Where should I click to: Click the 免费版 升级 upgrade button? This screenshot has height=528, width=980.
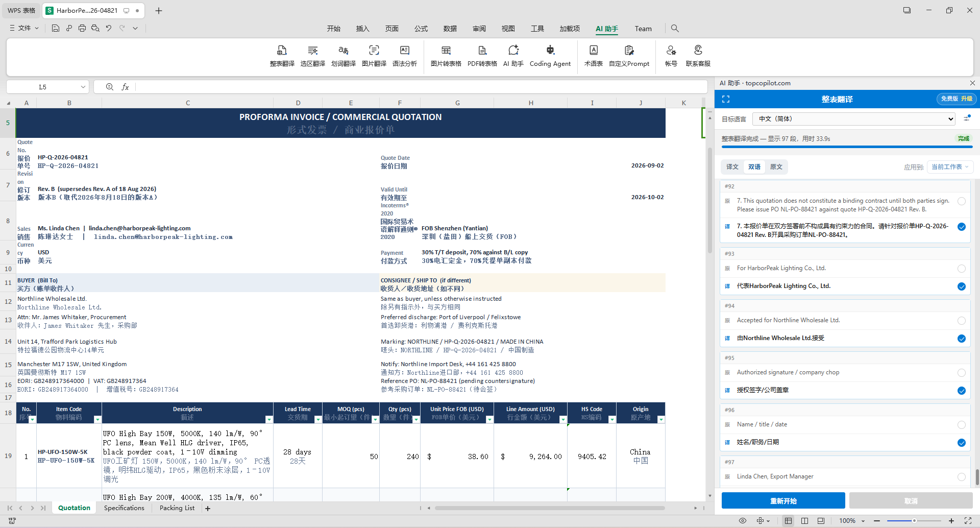coord(957,99)
